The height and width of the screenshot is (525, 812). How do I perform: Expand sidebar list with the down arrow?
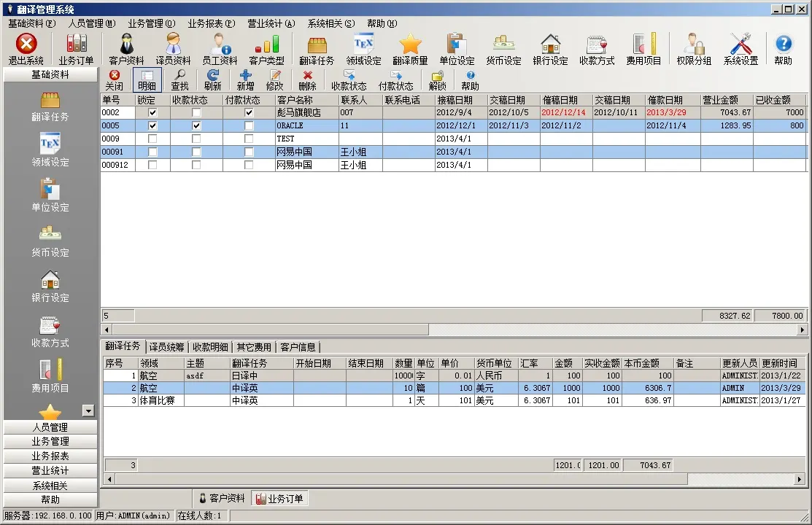[x=88, y=411]
